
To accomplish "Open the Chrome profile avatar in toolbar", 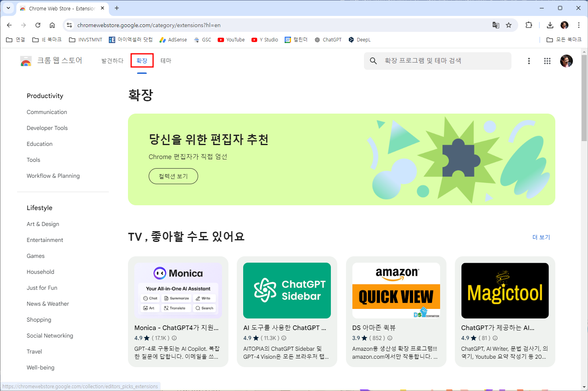I will click(x=564, y=25).
